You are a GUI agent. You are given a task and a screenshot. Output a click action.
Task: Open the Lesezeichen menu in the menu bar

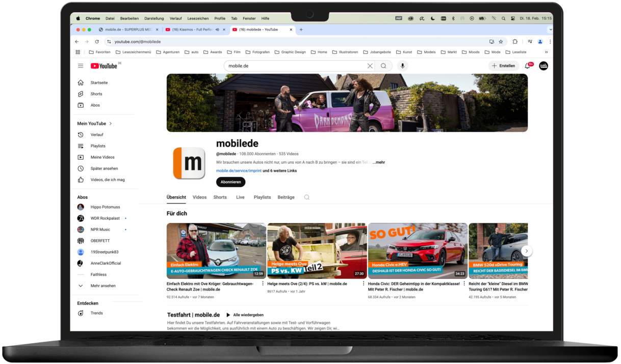pos(198,18)
